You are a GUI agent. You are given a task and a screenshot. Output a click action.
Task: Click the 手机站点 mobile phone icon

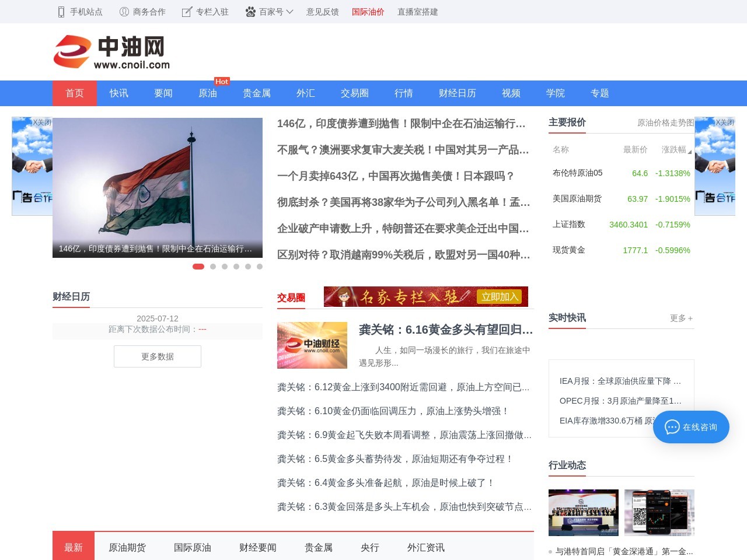pyautogui.click(x=60, y=11)
